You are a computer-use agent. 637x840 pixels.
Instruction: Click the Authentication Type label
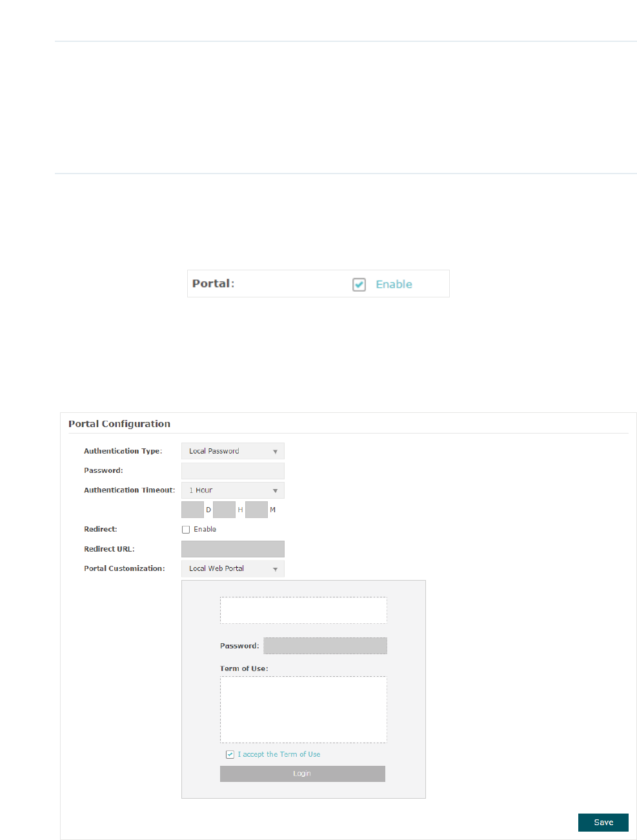(123, 451)
